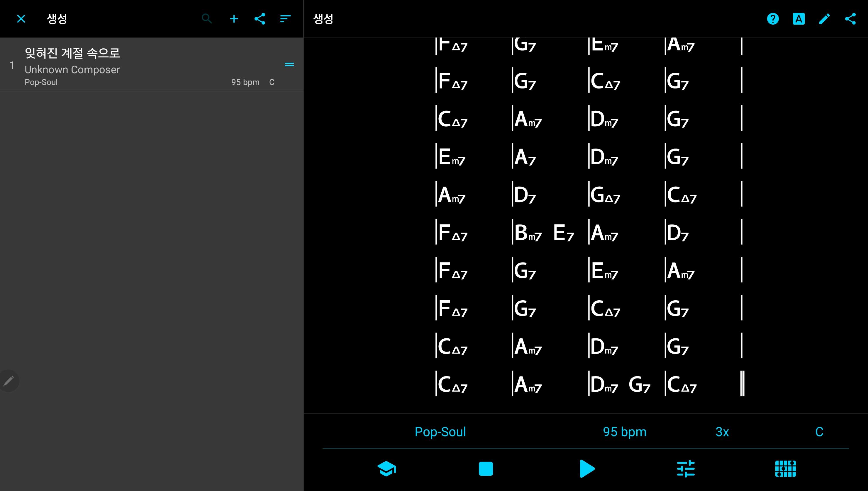Open the help question mark icon
Image resolution: width=868 pixels, height=491 pixels.
tap(773, 19)
